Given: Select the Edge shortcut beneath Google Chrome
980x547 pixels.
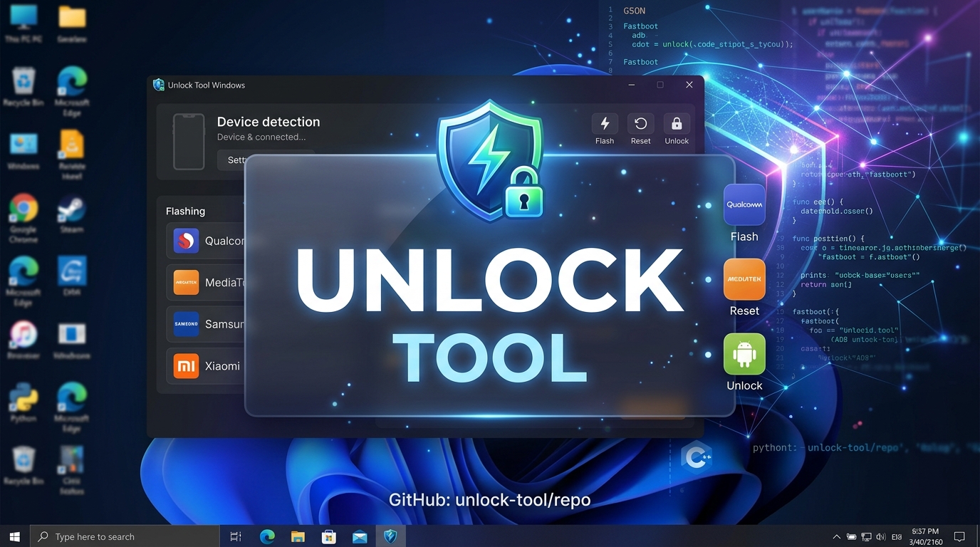Looking at the screenshot, I should tap(24, 281).
